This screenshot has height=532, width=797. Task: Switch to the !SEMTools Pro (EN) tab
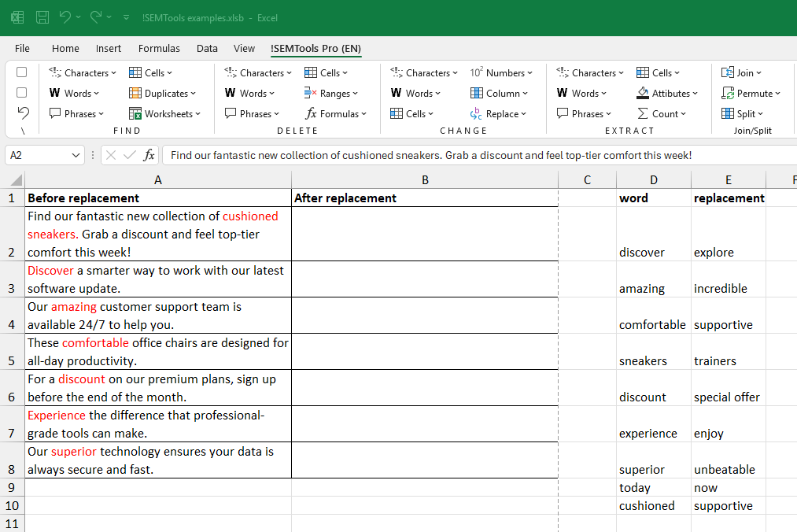[x=315, y=48]
